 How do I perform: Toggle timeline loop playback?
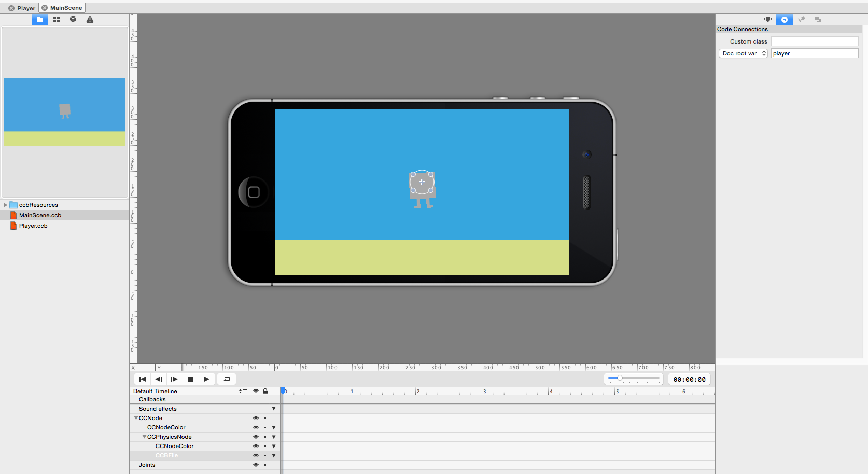click(227, 379)
